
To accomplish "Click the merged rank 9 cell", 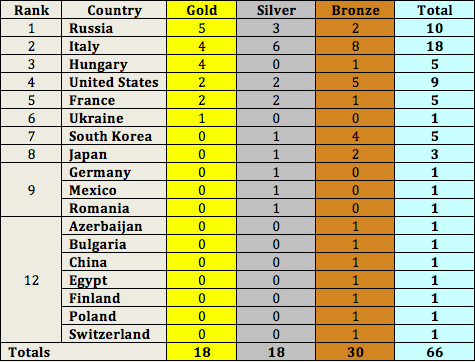I will click(31, 190).
